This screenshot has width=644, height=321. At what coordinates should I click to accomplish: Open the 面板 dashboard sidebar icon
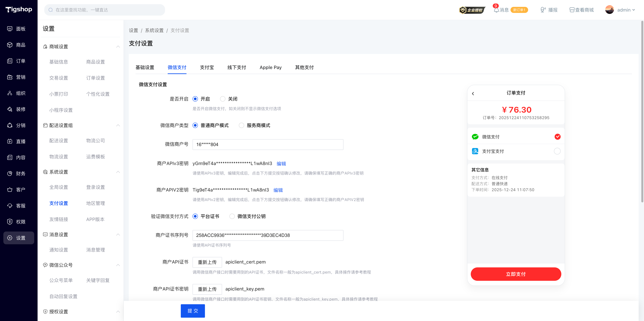click(x=10, y=29)
